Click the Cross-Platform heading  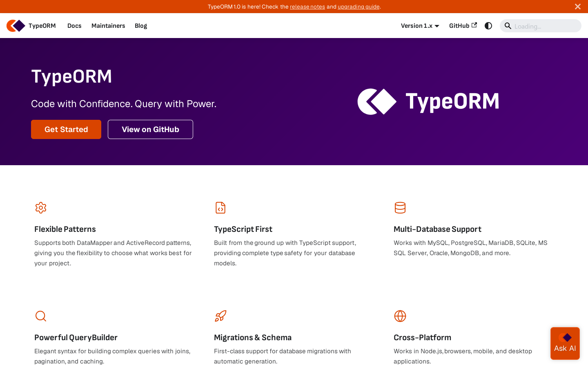click(x=422, y=338)
